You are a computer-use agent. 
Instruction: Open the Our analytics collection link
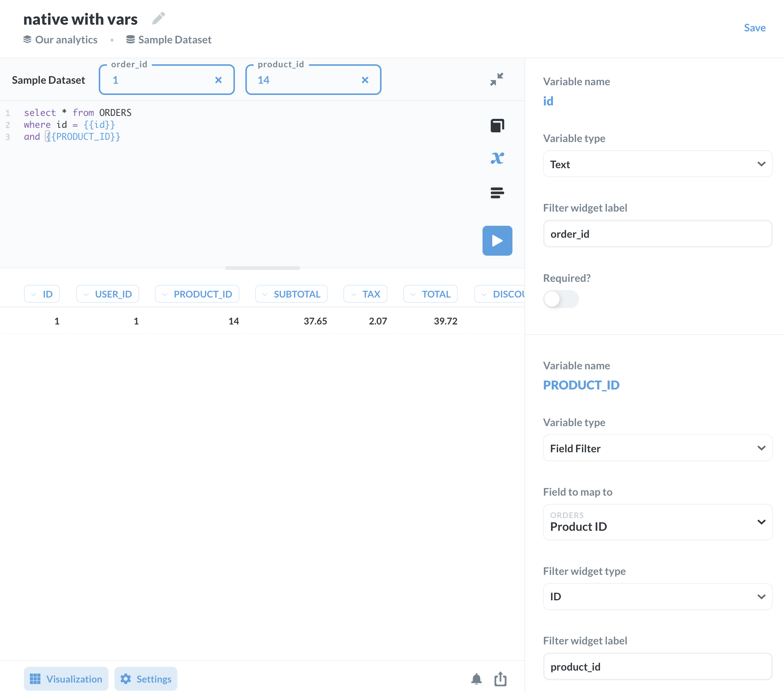(66, 40)
